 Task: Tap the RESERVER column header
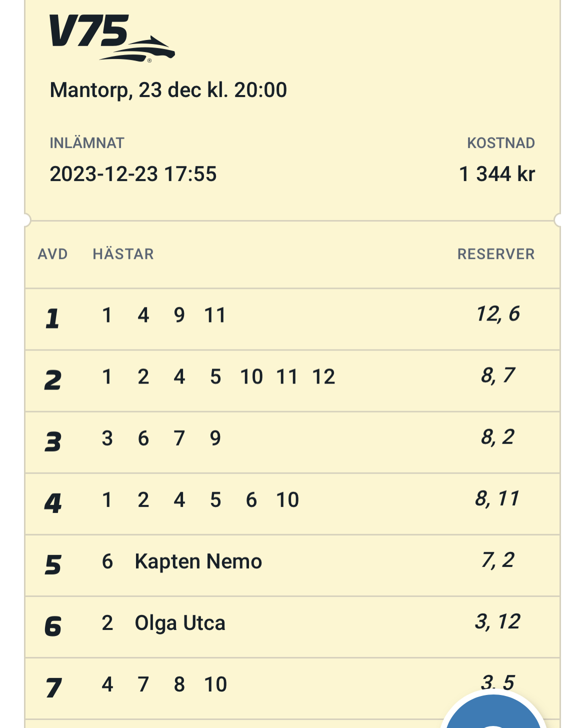coord(496,254)
